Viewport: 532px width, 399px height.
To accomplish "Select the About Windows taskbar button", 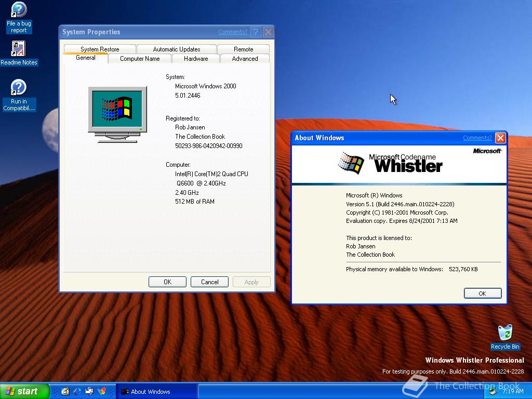I will [156, 392].
